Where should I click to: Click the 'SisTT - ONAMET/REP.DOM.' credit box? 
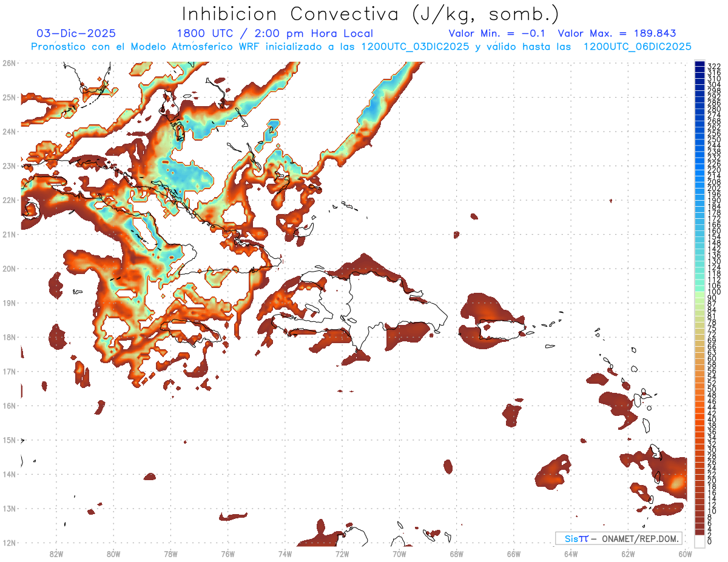(618, 538)
